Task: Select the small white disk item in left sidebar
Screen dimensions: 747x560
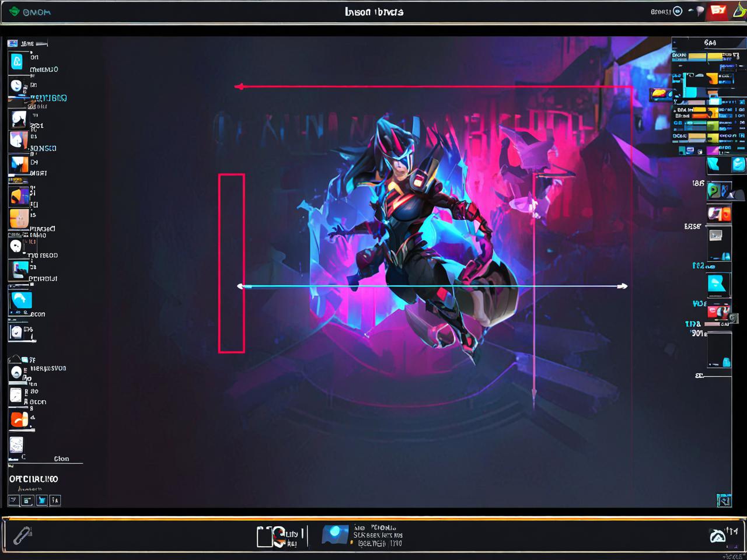Action: coord(16,332)
